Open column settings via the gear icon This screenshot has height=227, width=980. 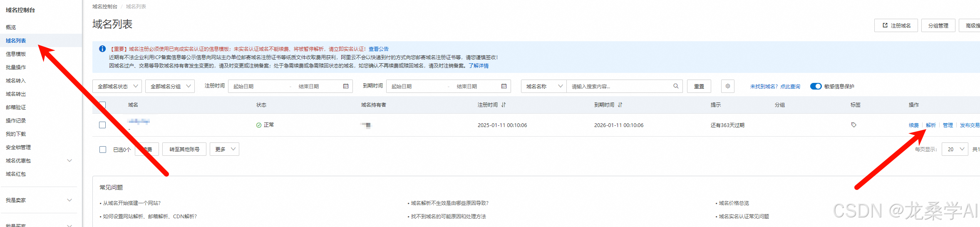[x=728, y=86]
